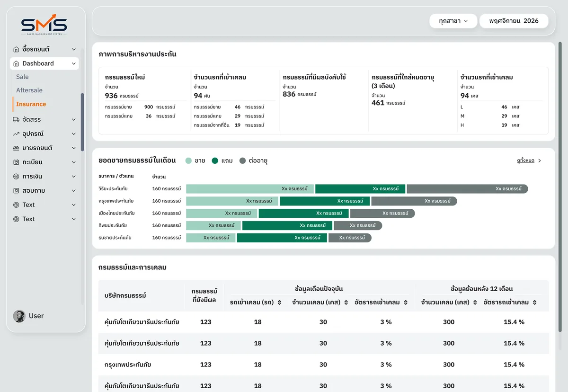Click the light green ขาย legend swatch
This screenshot has width=568, height=392.
188,161
